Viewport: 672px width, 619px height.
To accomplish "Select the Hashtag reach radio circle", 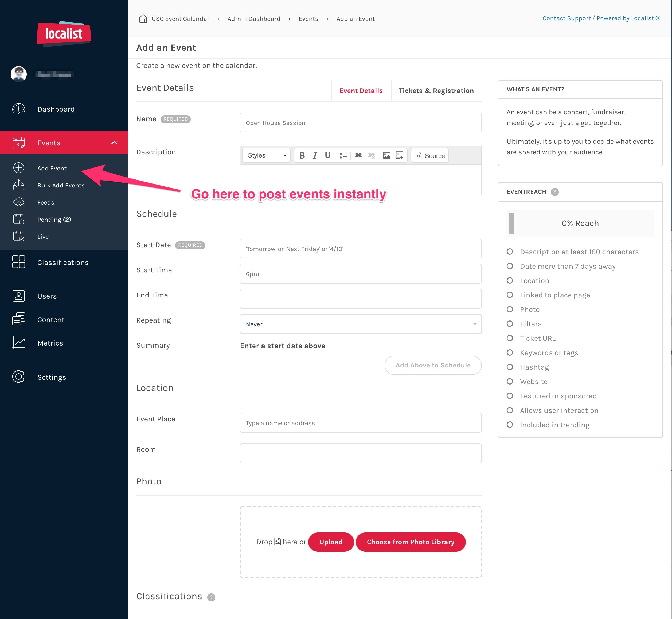I will point(510,367).
